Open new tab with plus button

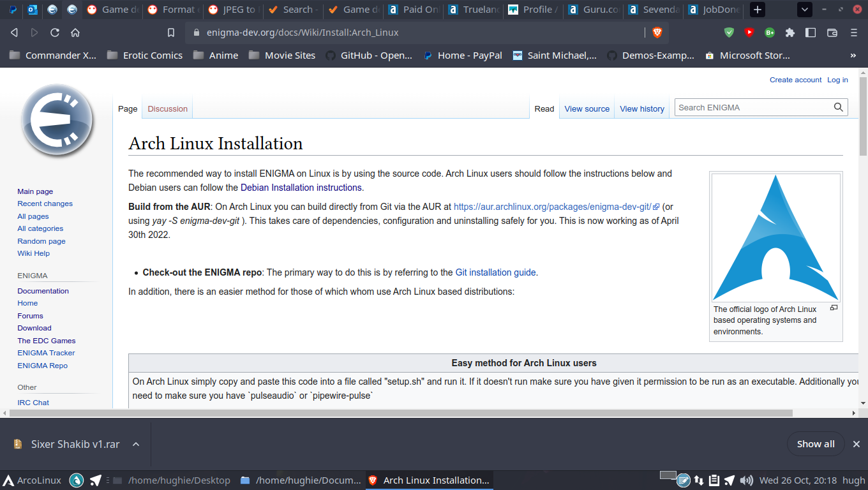pos(757,10)
